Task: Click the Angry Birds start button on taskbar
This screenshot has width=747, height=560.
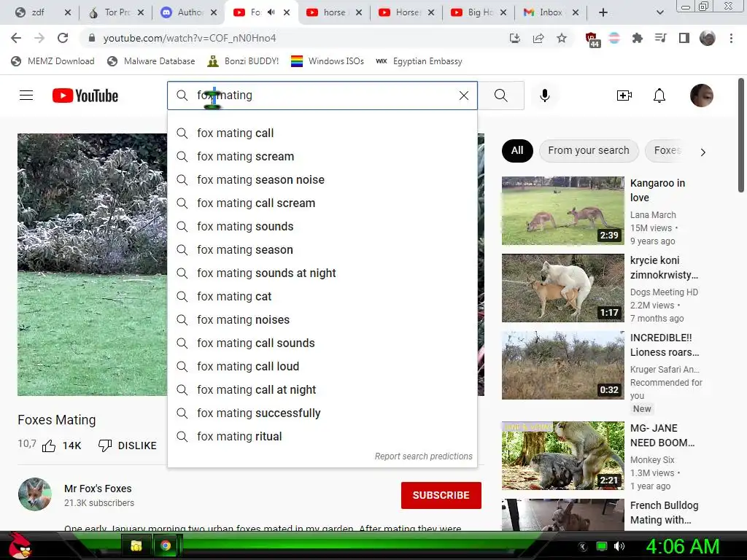Action: coord(20,545)
